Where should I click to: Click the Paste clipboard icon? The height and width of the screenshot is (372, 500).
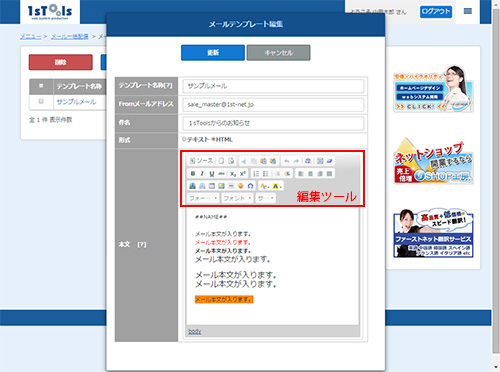click(263, 161)
